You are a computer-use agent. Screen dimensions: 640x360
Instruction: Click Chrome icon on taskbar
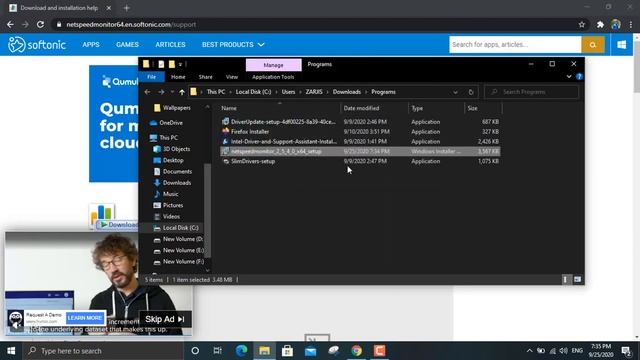pyautogui.click(x=357, y=351)
